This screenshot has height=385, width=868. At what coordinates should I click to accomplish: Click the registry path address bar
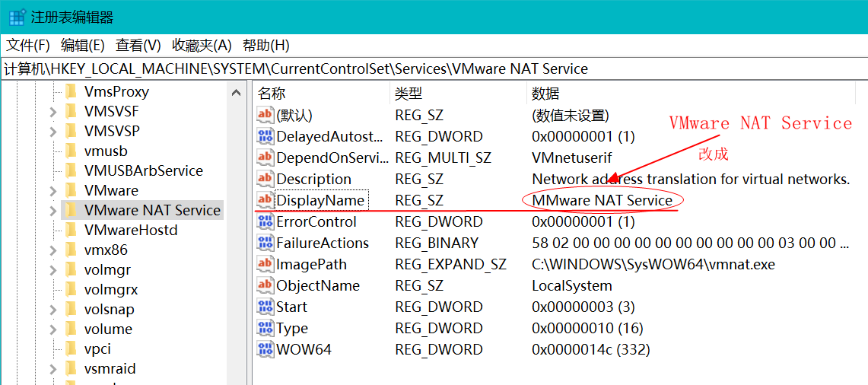click(434, 68)
